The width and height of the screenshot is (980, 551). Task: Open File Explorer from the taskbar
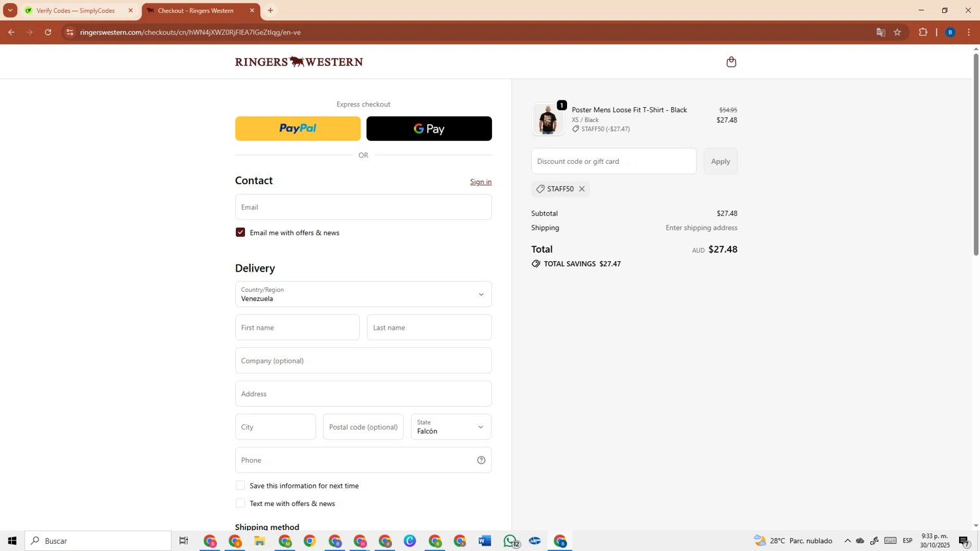click(x=259, y=541)
